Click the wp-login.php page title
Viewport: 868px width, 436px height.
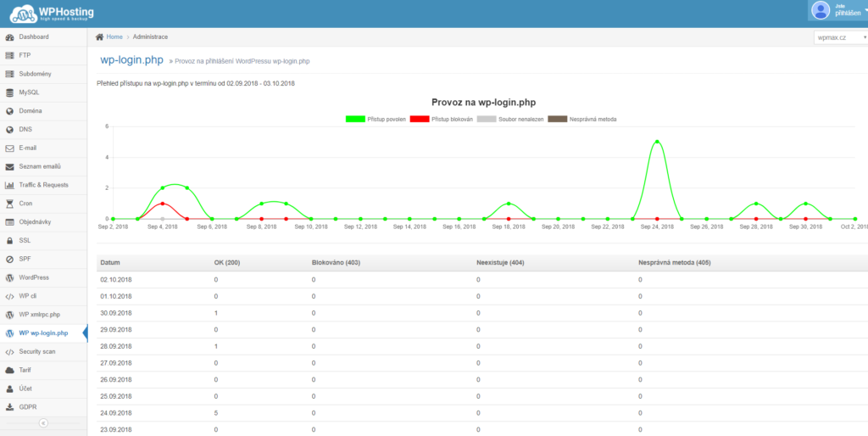[x=131, y=60]
